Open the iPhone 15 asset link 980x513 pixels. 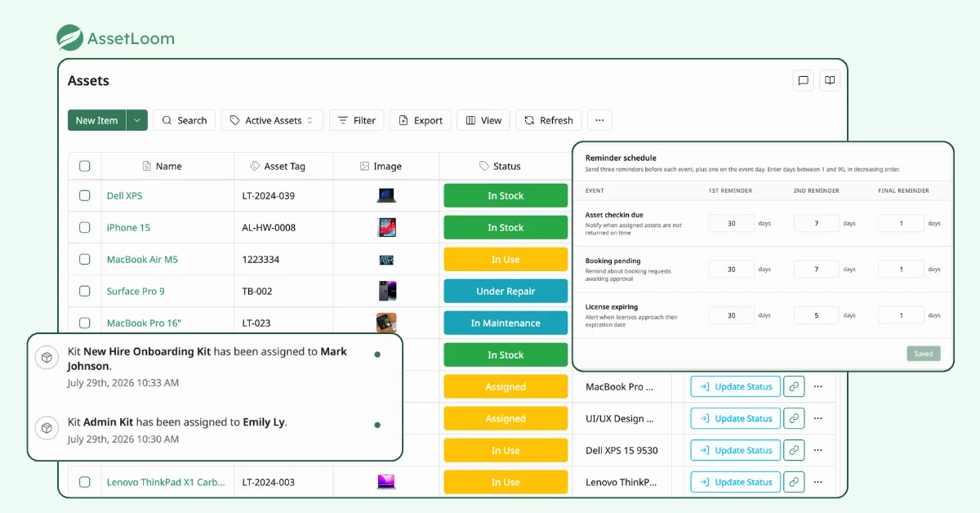[128, 227]
